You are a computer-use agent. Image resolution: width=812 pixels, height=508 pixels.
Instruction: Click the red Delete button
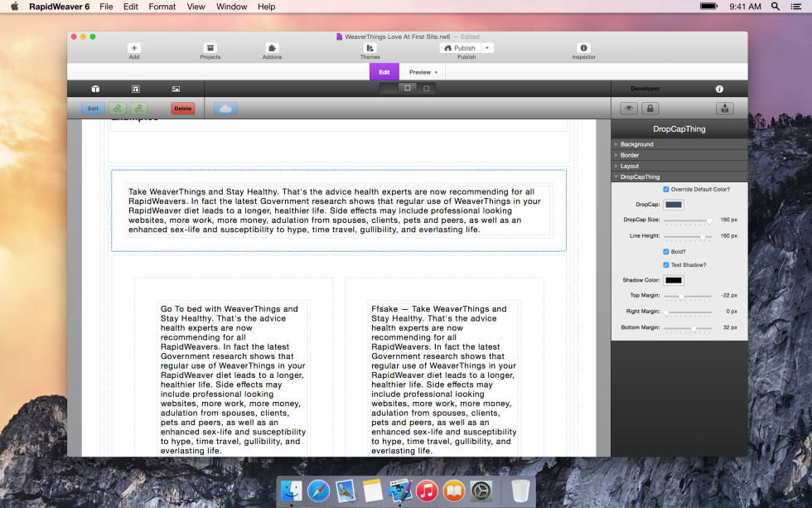coord(183,109)
